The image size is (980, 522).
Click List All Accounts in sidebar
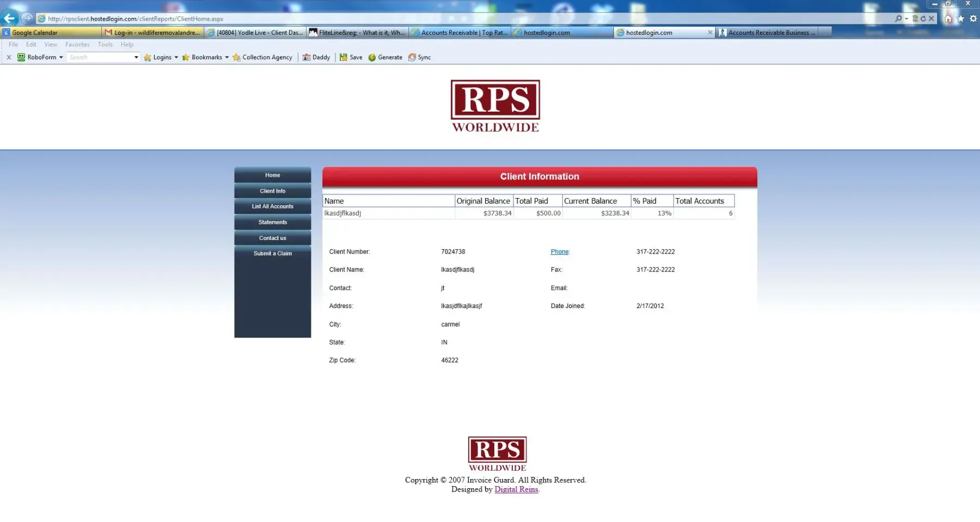coord(272,206)
